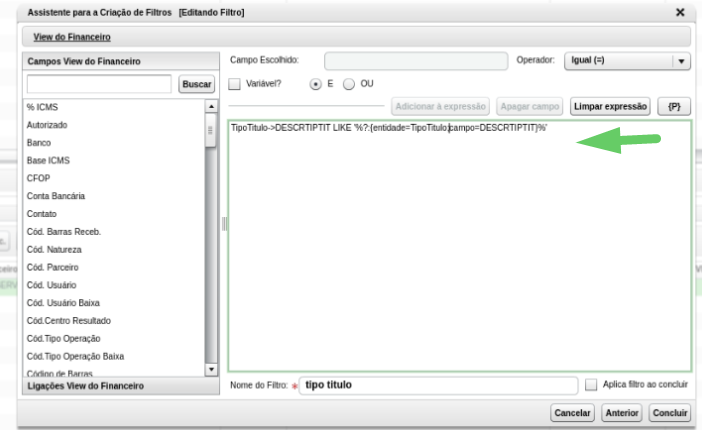Enable Aplica filtro ao concluir checkbox

(x=591, y=385)
